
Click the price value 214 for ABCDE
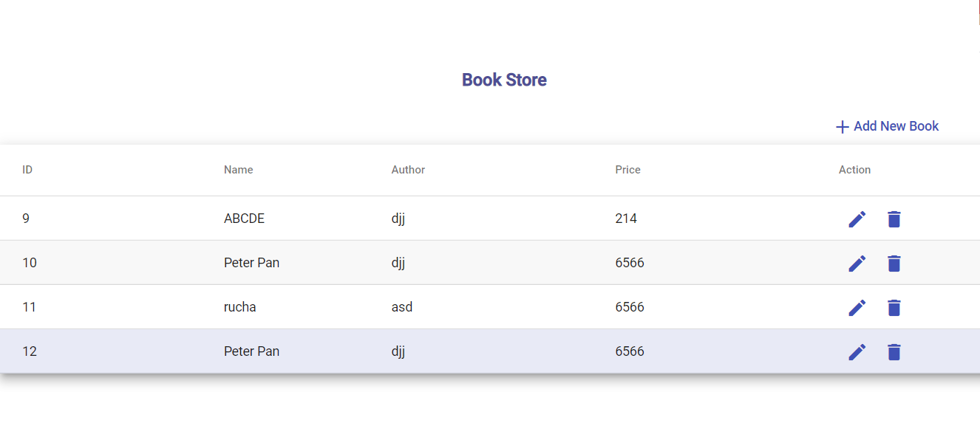[627, 219]
